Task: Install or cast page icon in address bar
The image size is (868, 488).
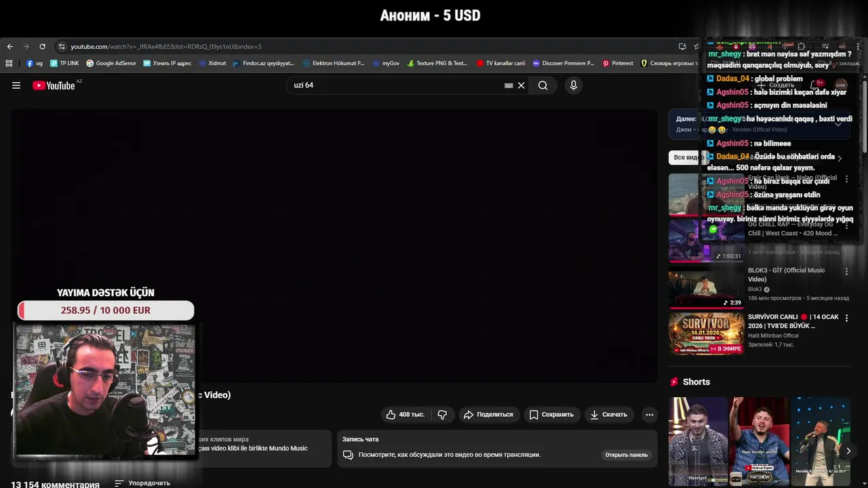Action: click(682, 47)
